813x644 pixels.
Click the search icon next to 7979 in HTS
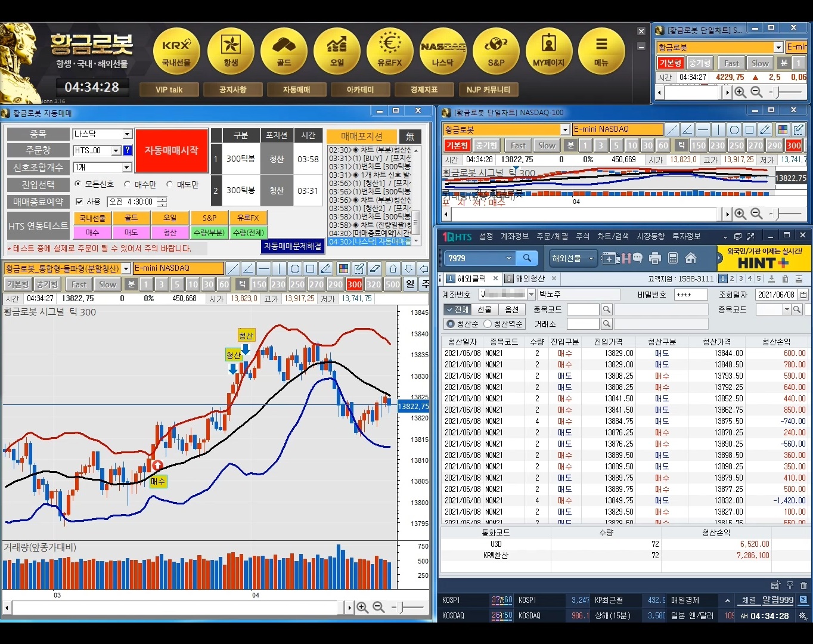pyautogui.click(x=527, y=258)
